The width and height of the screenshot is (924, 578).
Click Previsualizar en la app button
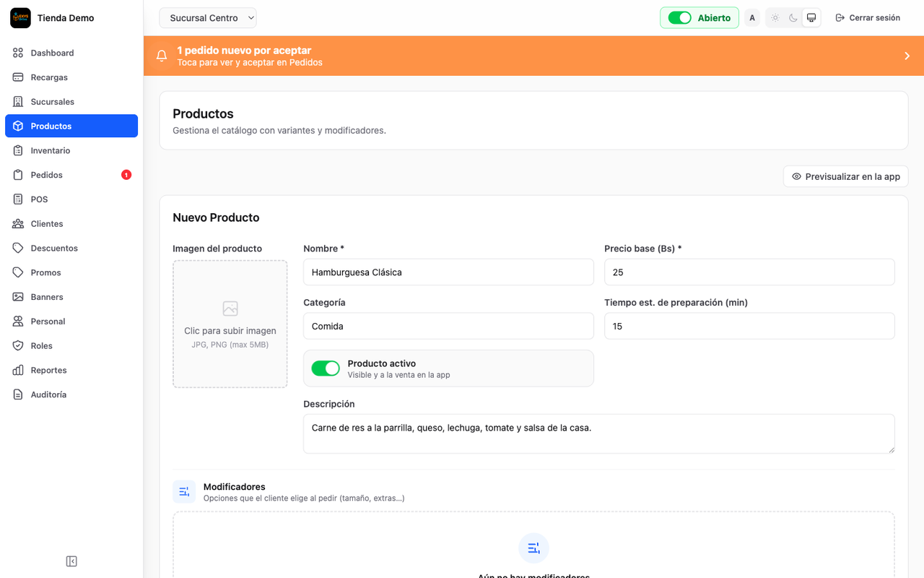coord(846,176)
